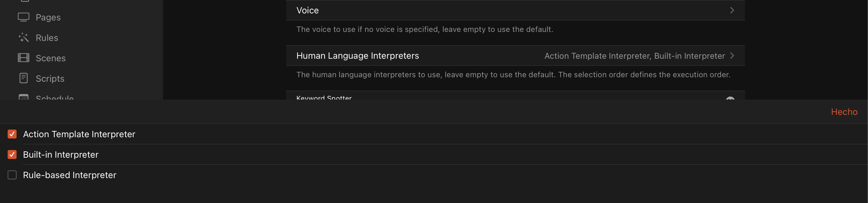Click the Rule-based Interpreter label text
The width and height of the screenshot is (868, 203).
(x=69, y=175)
